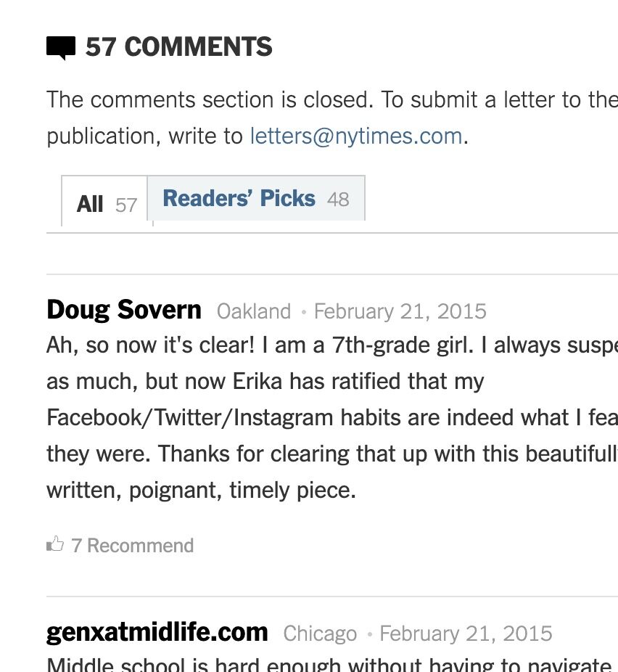Screen dimensions: 618x672
Task: Click Doug Sovern's February 21, 2015 date
Action: [400, 311]
